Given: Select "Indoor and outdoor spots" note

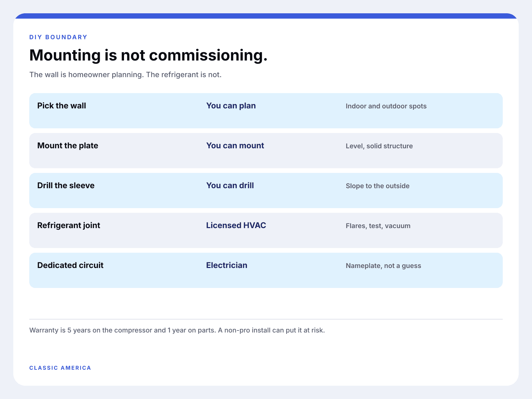Looking at the screenshot, I should point(386,106).
